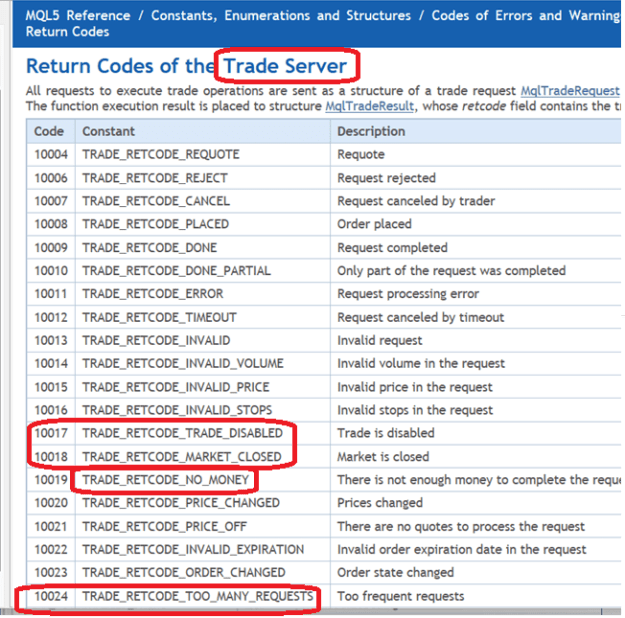Click There are no quotes description
The image size is (625, 618).
[461, 526]
